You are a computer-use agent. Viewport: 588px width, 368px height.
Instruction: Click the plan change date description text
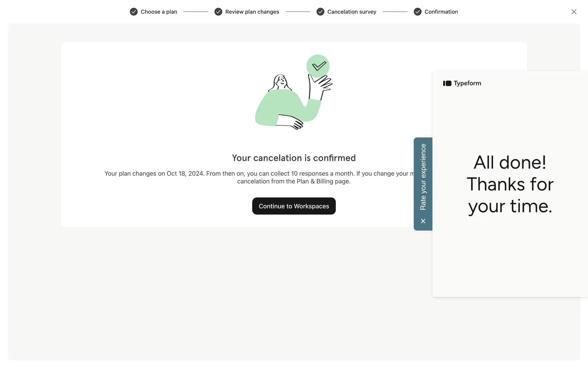[x=259, y=177]
